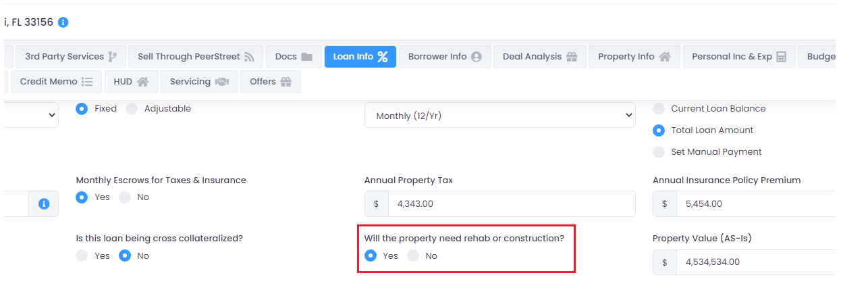Open the Offers tab with the gift icon

[x=271, y=82]
